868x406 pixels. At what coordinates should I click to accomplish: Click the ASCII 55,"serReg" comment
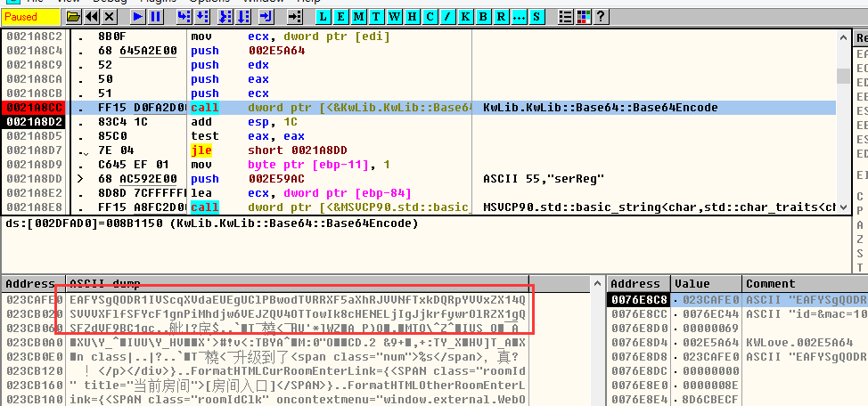click(x=545, y=179)
